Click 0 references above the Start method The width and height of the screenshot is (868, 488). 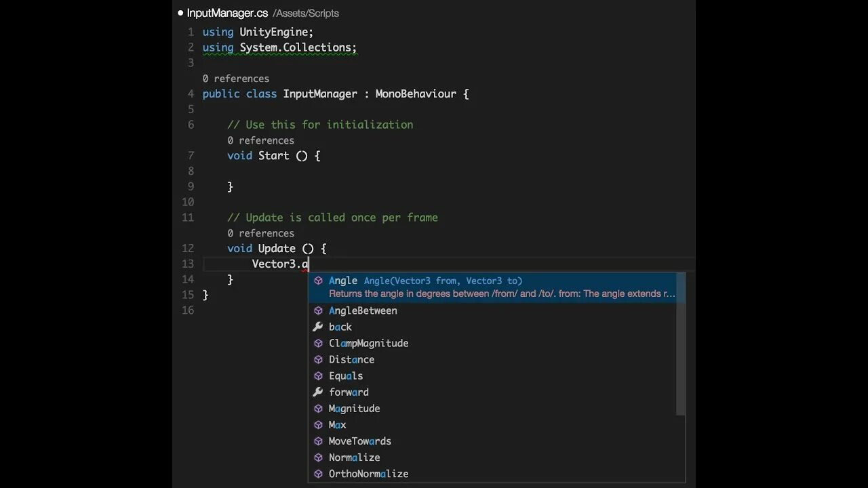260,140
